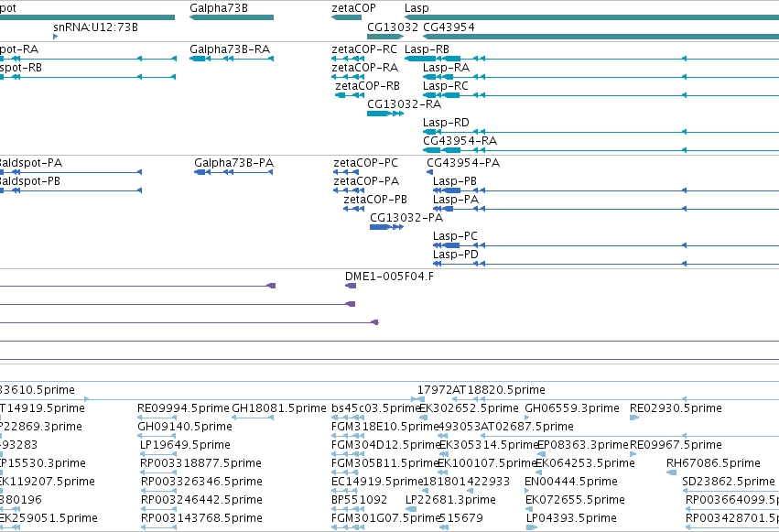Image resolution: width=779 pixels, height=532 pixels.
Task: Click EST EK072655.5prime
Action: click(575, 500)
